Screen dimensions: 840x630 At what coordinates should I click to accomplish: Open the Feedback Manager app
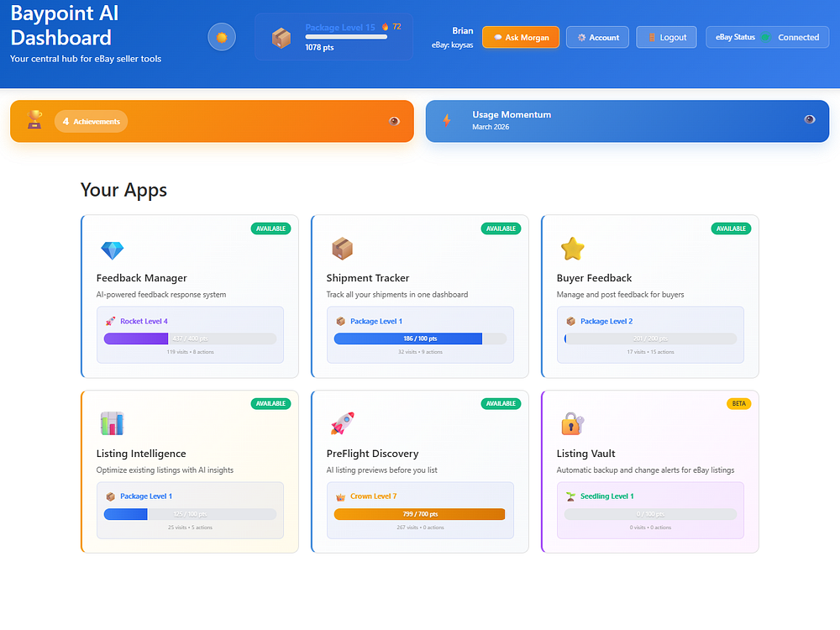[x=190, y=297]
